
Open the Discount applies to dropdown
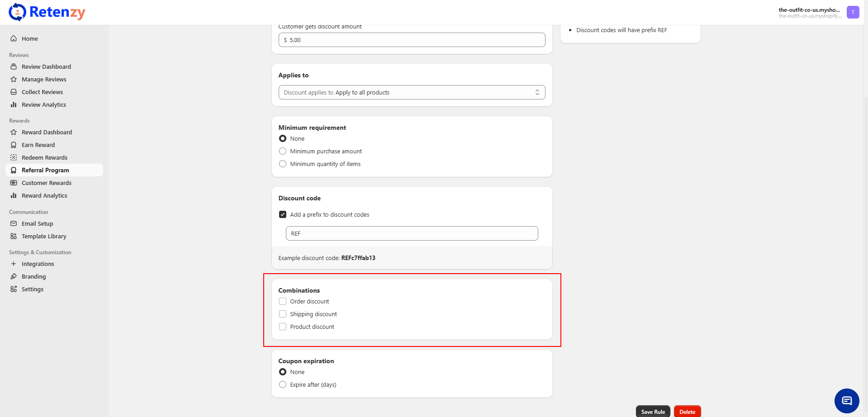tap(412, 93)
